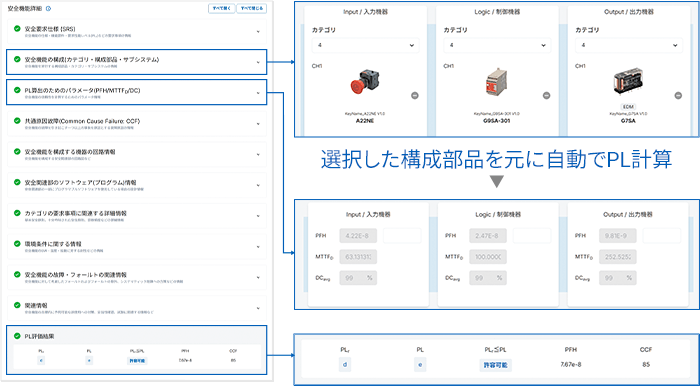Expand the 安全機能を構成する機器の回路情報 chevron
Image resolution: width=700 pixels, height=386 pixels.
click(x=258, y=155)
